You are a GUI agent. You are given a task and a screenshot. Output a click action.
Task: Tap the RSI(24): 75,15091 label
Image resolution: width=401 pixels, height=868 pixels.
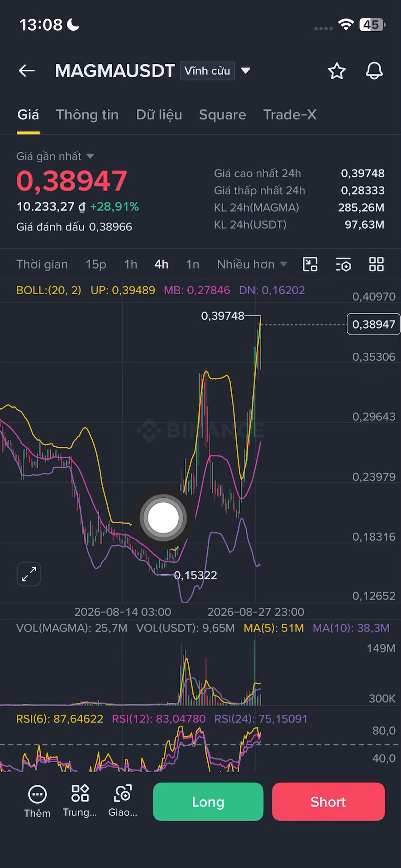[261, 719]
